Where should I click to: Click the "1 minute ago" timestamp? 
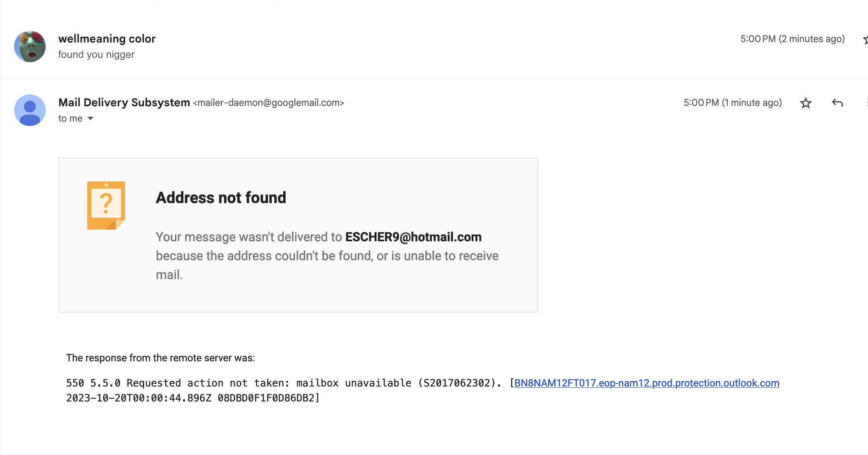click(x=732, y=103)
